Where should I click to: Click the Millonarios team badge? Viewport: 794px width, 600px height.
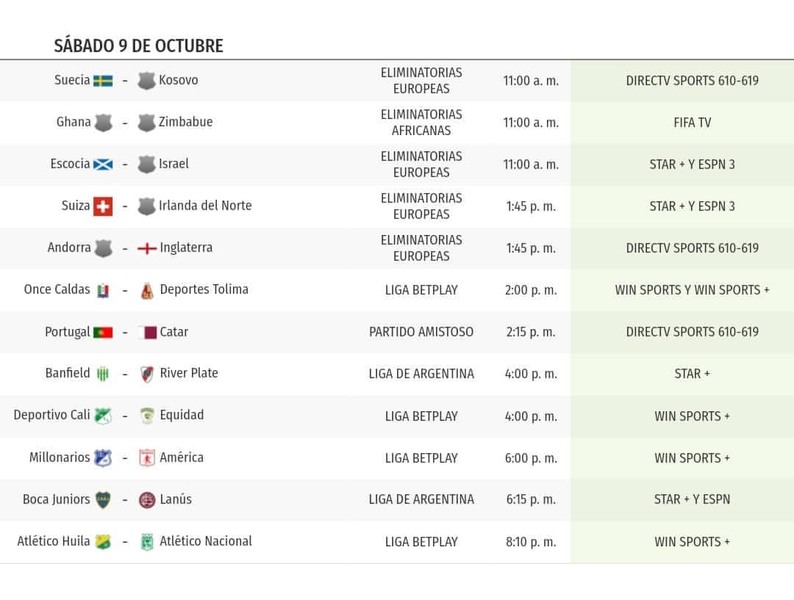click(103, 458)
